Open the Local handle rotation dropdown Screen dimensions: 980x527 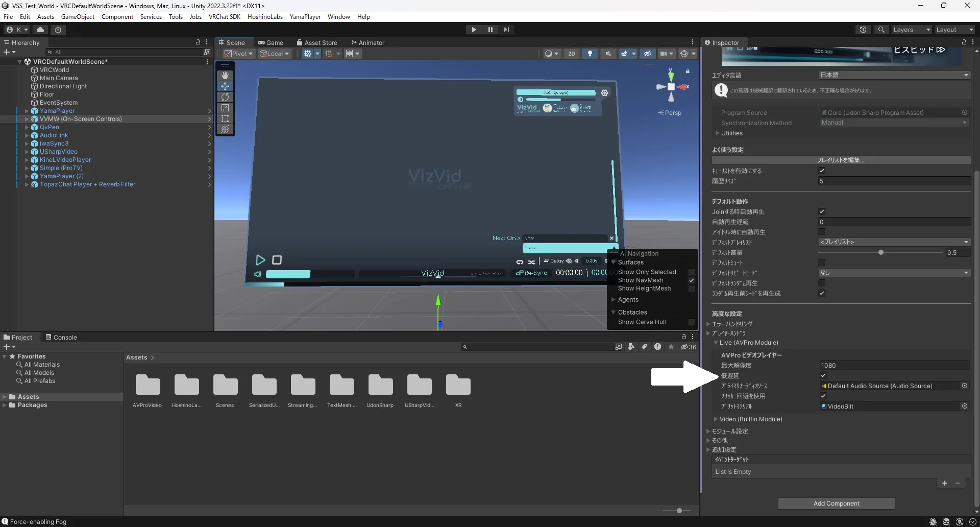275,54
